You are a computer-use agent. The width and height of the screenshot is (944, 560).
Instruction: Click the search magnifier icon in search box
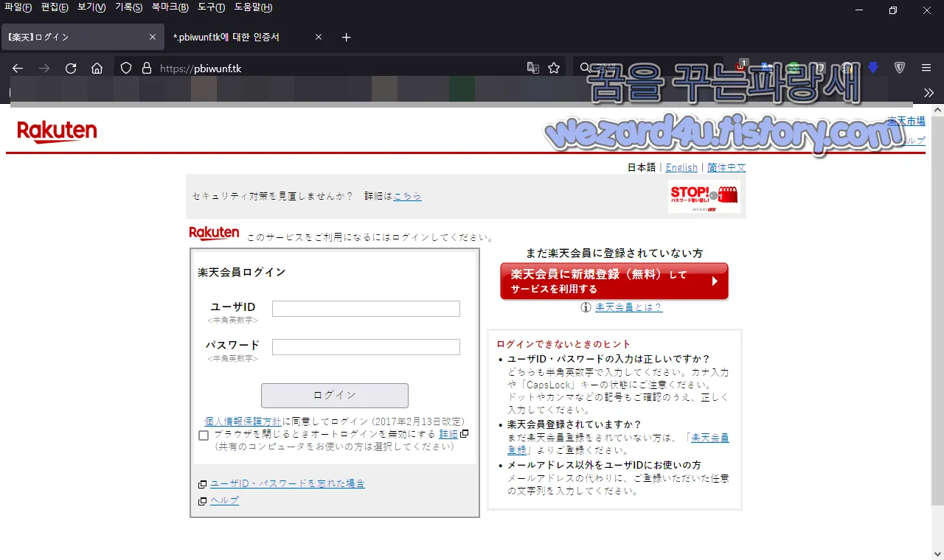click(586, 68)
